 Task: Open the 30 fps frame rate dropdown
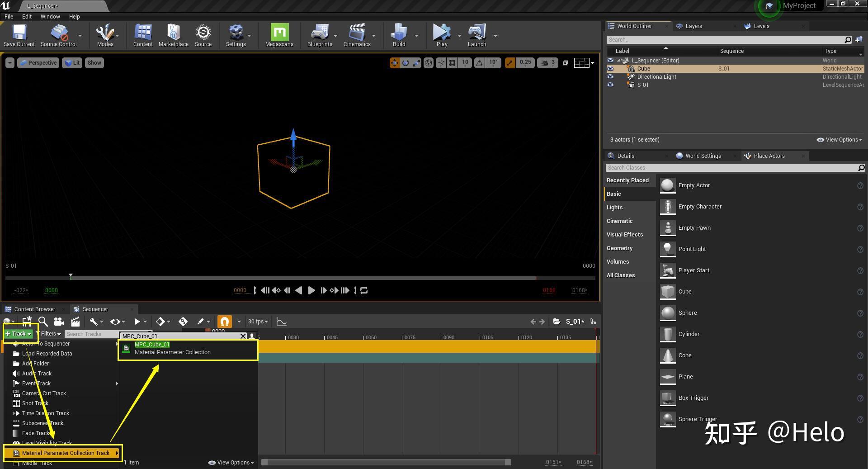(x=257, y=321)
